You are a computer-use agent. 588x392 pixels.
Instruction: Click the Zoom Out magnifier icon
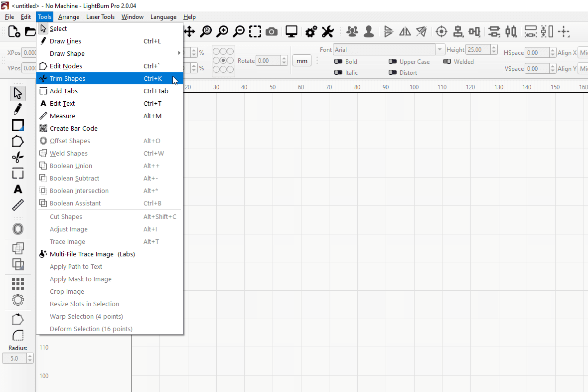pos(239,31)
